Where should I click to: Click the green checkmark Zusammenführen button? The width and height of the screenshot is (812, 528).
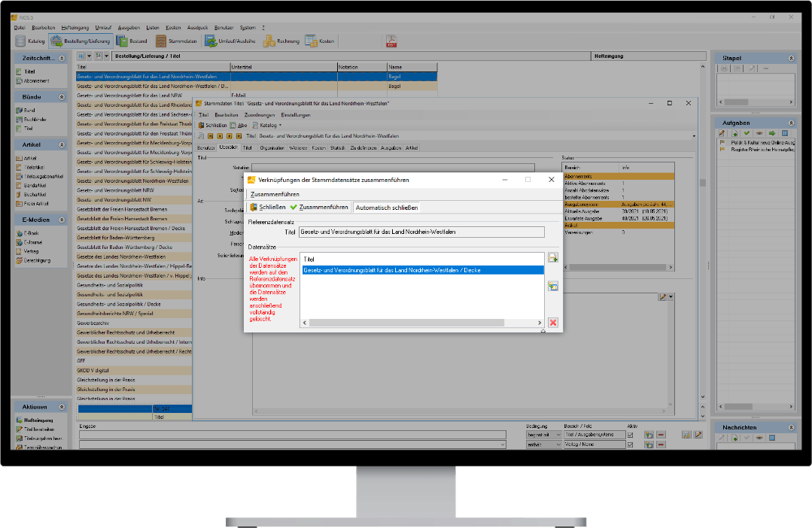[x=318, y=207]
